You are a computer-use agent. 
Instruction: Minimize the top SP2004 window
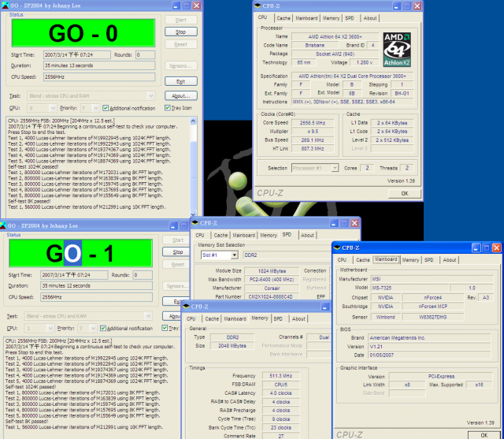tap(176, 6)
